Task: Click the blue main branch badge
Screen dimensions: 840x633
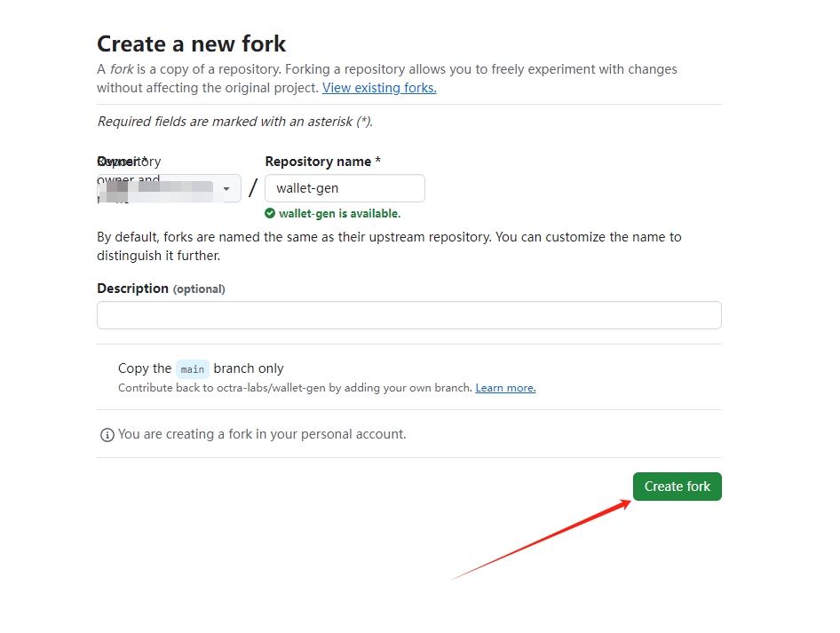Action: [193, 369]
